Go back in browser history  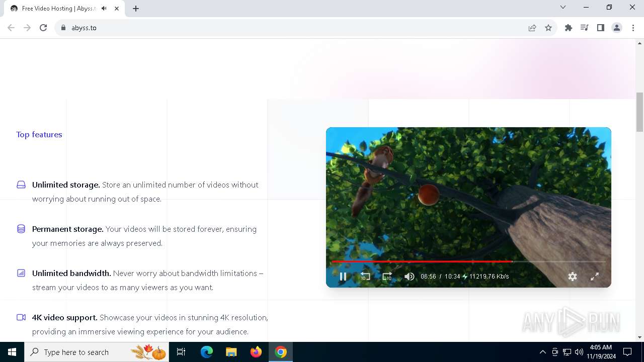point(11,28)
